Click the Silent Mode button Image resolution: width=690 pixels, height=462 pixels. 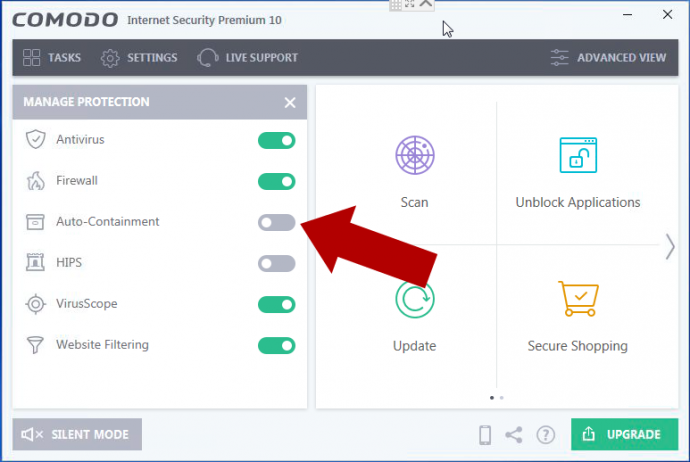pos(77,434)
